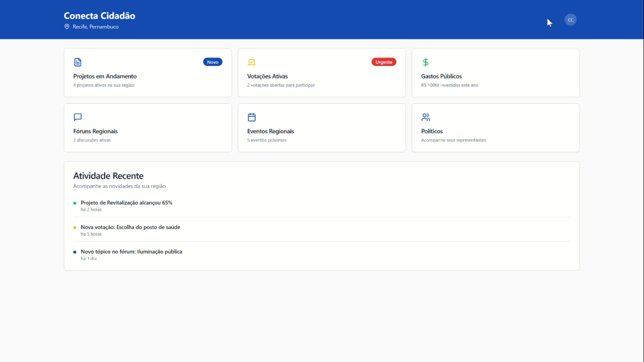
Task: Click the green dollar sign icon
Action: [426, 62]
